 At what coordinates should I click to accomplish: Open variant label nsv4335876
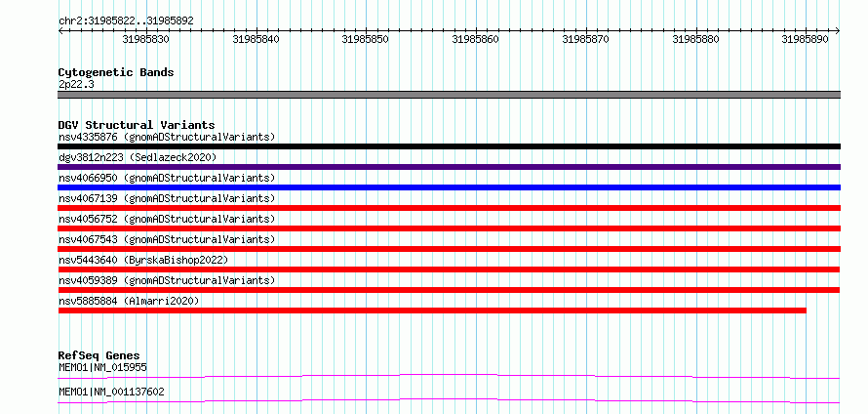[167, 137]
